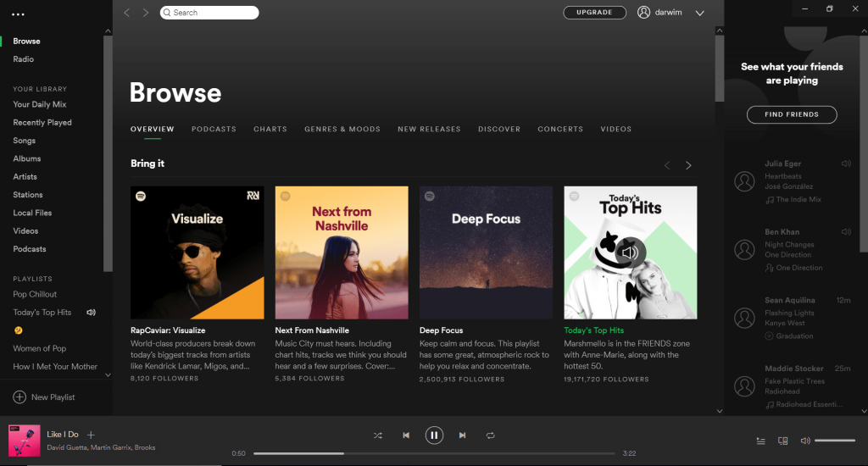Navigate back with the left chevron
Viewport: 868px width, 466px height.
coord(127,13)
